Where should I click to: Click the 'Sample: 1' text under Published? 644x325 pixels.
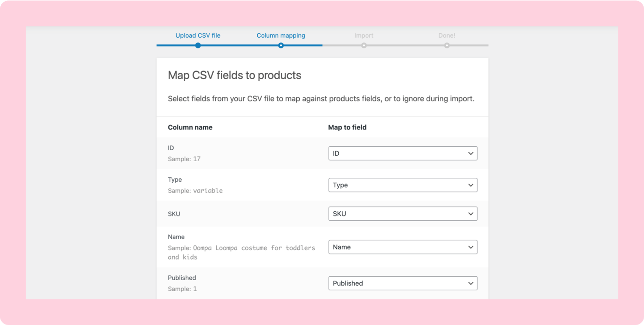[182, 289]
